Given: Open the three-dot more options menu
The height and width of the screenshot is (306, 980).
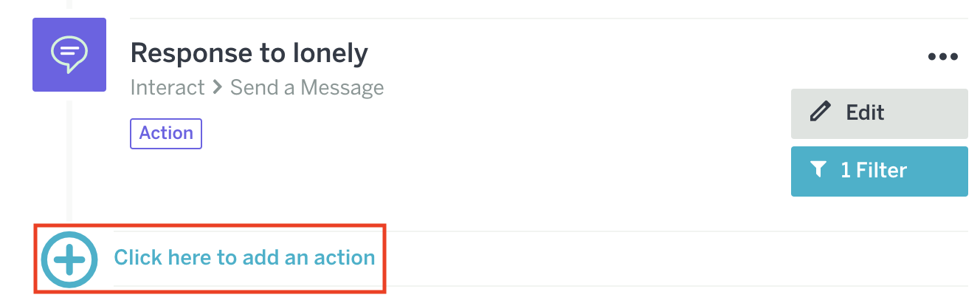Looking at the screenshot, I should [x=942, y=57].
